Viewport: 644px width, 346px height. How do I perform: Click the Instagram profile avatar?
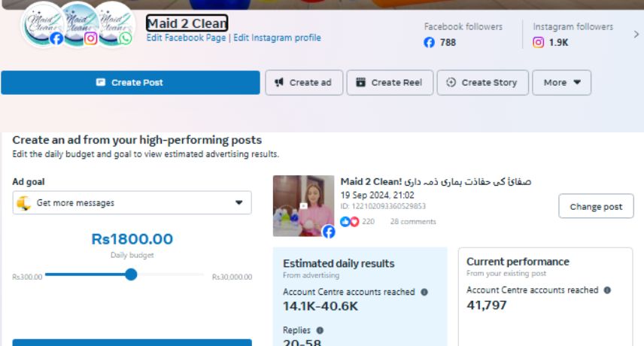tap(77, 24)
